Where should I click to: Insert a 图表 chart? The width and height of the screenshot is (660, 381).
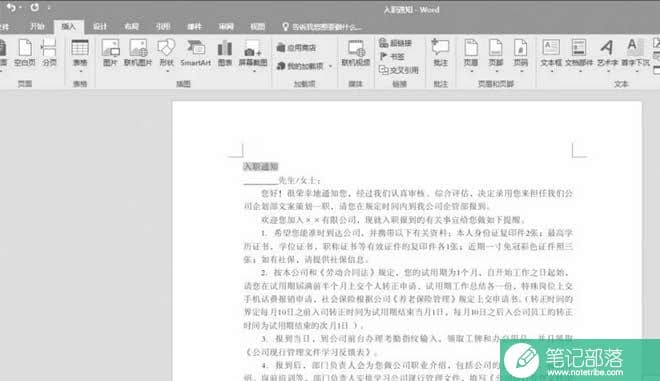pyautogui.click(x=225, y=53)
